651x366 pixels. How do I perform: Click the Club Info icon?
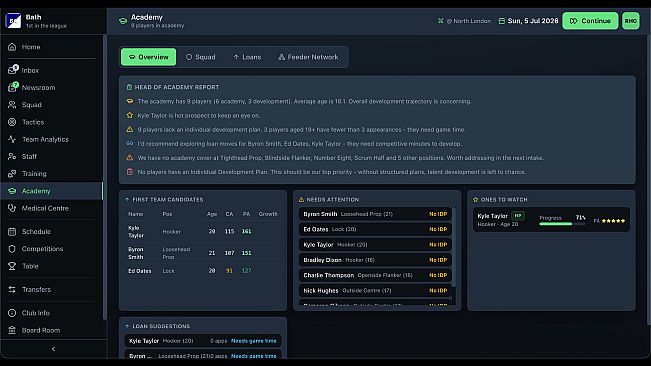12,313
